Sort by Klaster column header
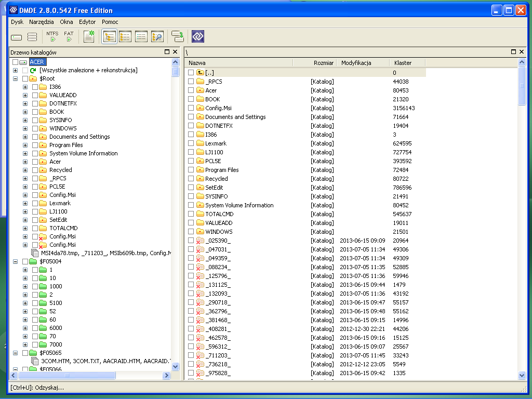Screen dimensions: 532x399 (407, 63)
